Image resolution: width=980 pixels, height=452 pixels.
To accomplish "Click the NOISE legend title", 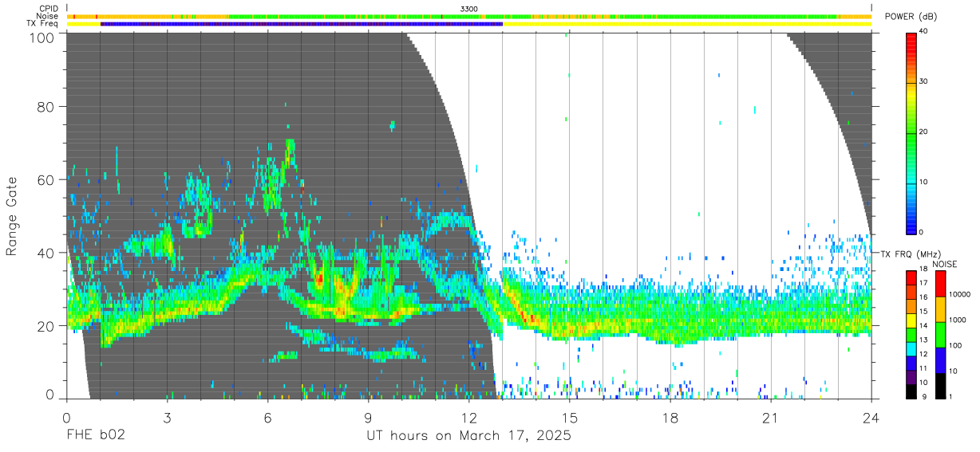I will tap(944, 263).
